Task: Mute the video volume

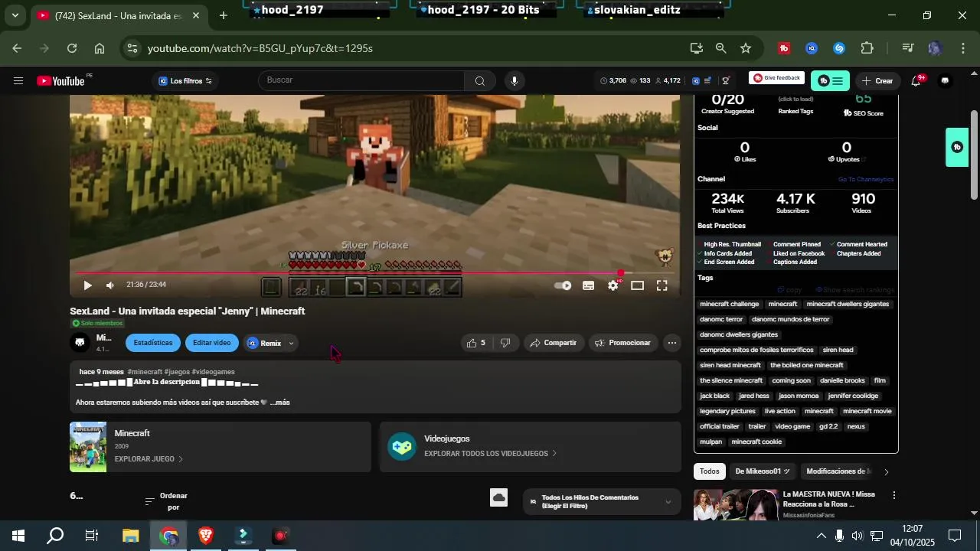Action: [x=110, y=285]
